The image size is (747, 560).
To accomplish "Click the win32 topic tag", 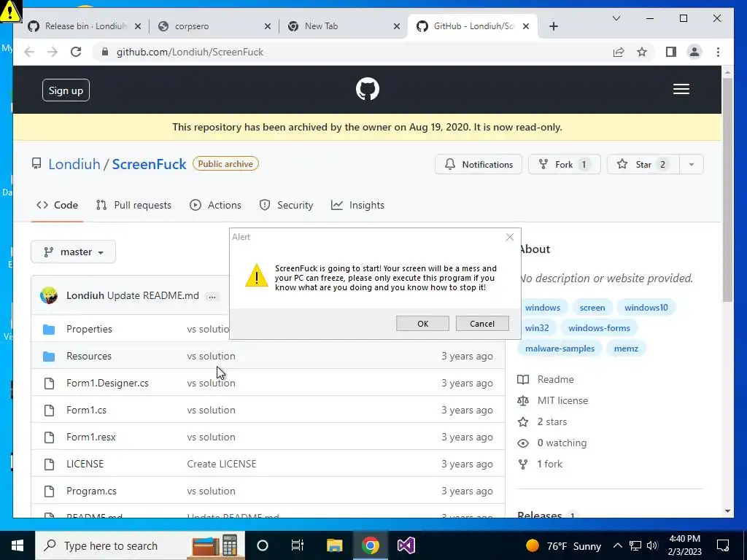I will (537, 328).
